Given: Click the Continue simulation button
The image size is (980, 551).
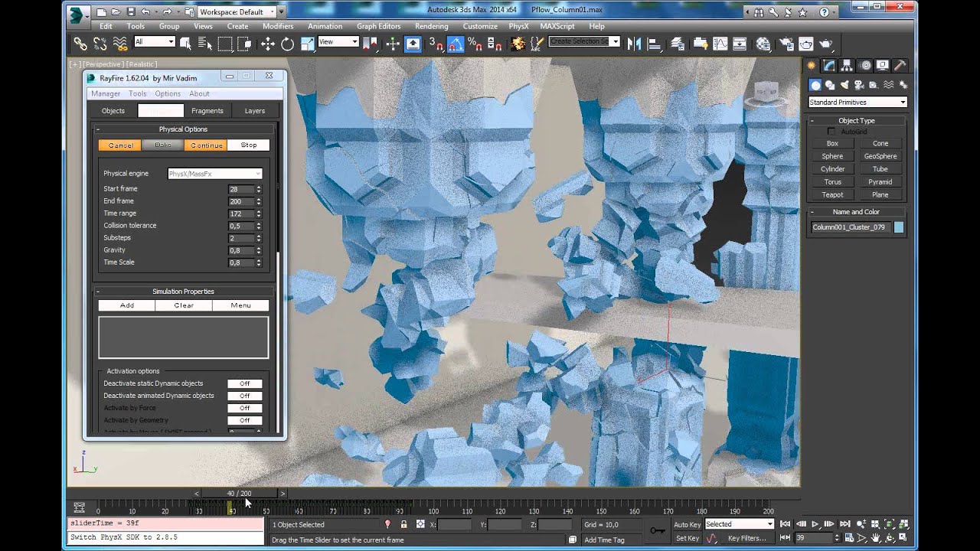Looking at the screenshot, I should [206, 145].
